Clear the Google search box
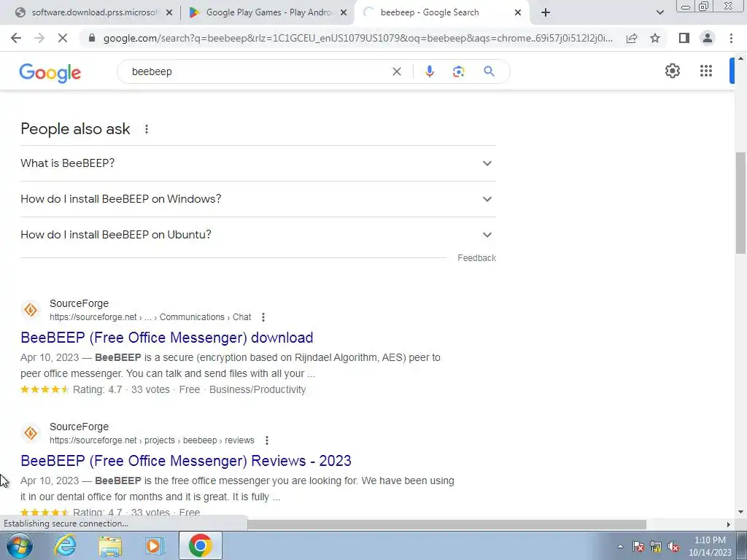Image resolution: width=747 pixels, height=560 pixels. point(396,71)
